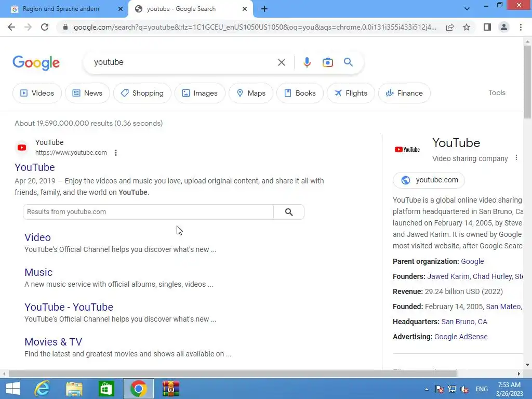Click the magnifier in youtube.com site search

289,212
